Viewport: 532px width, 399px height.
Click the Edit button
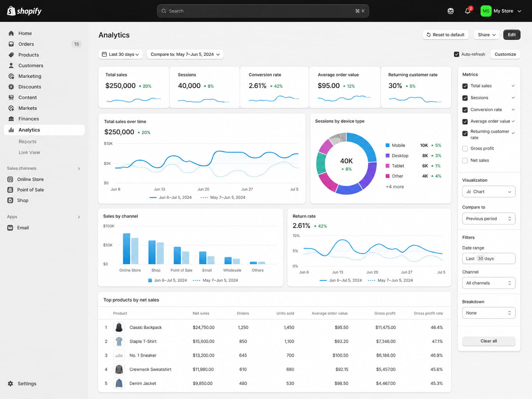pos(512,35)
